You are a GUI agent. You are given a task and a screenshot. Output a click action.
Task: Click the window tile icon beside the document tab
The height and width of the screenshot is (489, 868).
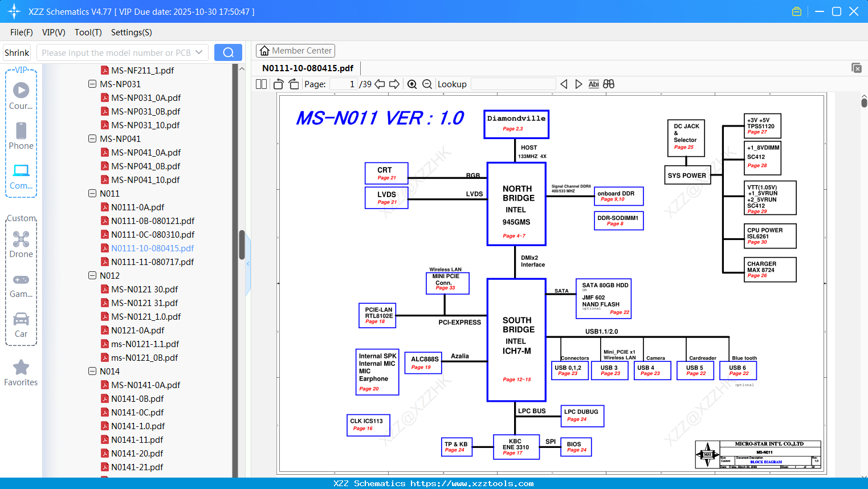coord(856,68)
